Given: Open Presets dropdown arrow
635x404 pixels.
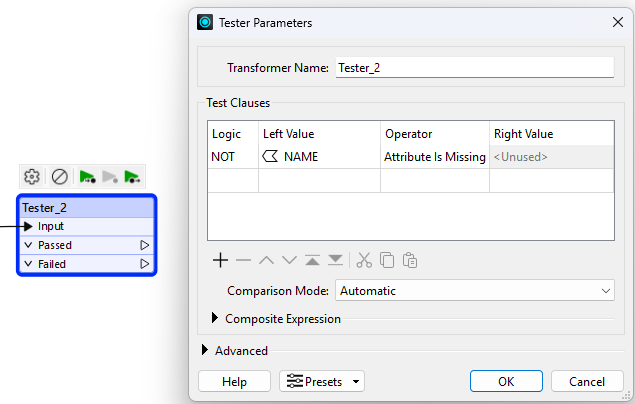Looking at the screenshot, I should tap(356, 381).
